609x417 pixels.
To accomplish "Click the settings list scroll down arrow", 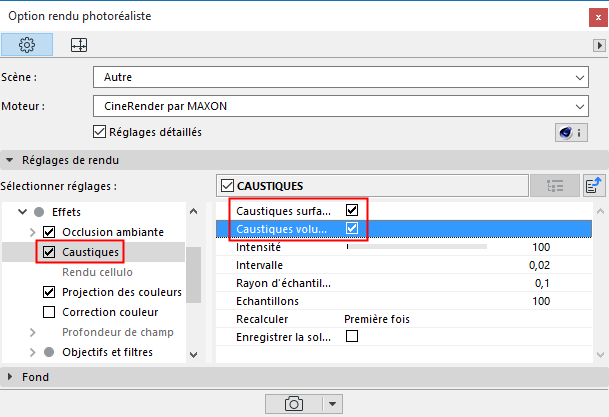I will [600, 355].
